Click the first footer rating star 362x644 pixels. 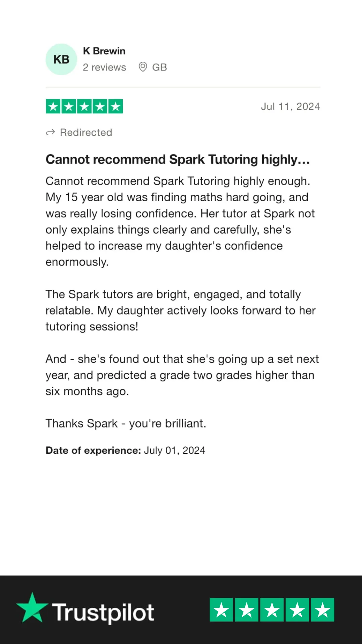click(x=221, y=610)
